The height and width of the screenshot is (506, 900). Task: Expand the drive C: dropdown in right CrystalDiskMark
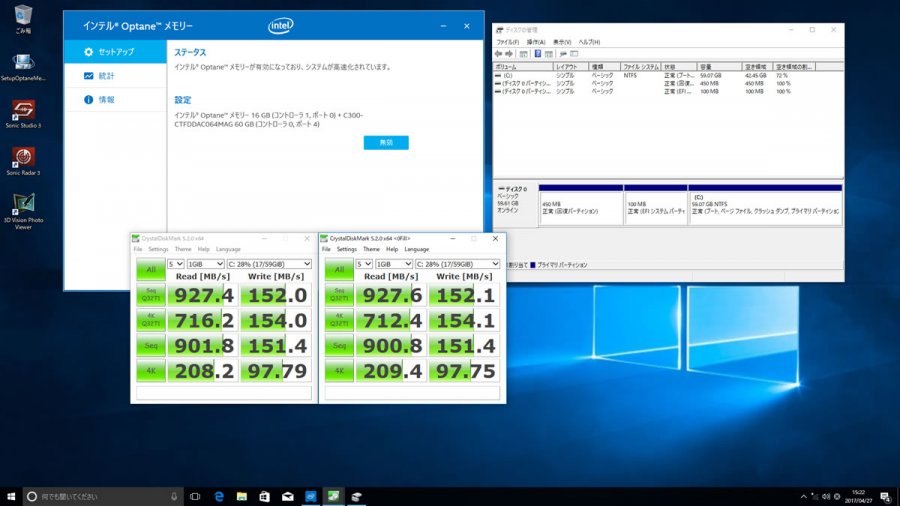tap(456, 264)
